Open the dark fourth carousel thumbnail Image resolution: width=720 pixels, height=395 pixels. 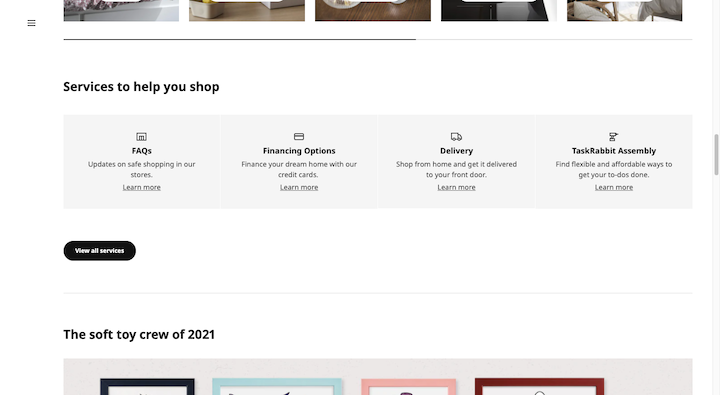point(499,11)
